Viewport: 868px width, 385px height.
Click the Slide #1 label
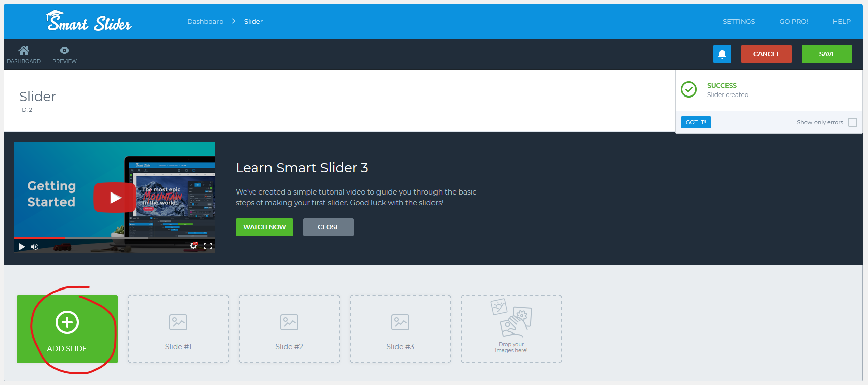[x=178, y=347]
